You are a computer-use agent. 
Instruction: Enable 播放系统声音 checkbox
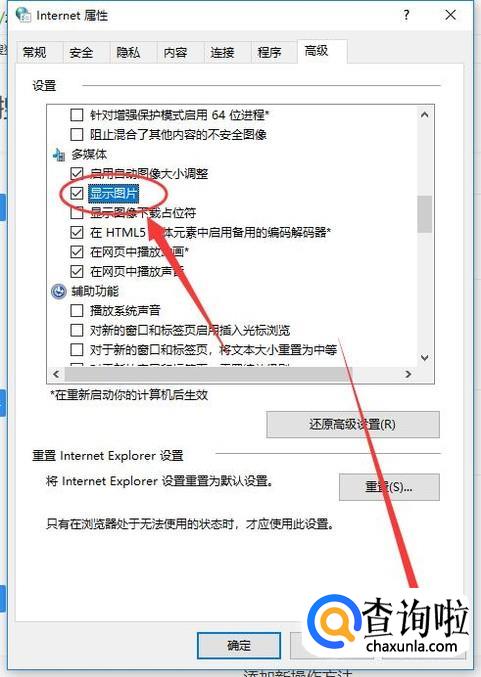click(x=77, y=310)
